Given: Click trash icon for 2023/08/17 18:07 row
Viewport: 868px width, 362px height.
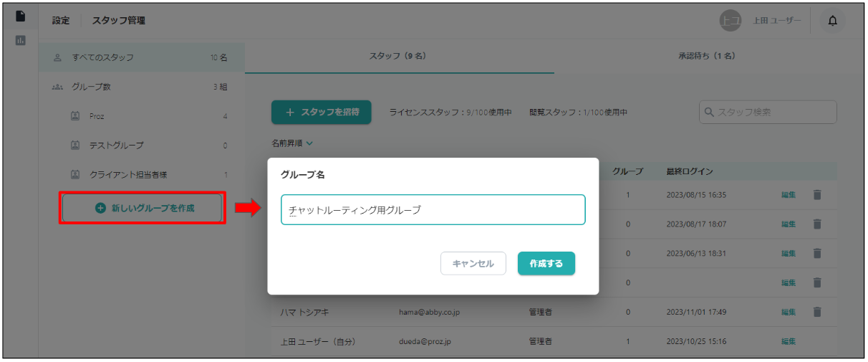Looking at the screenshot, I should point(816,224).
